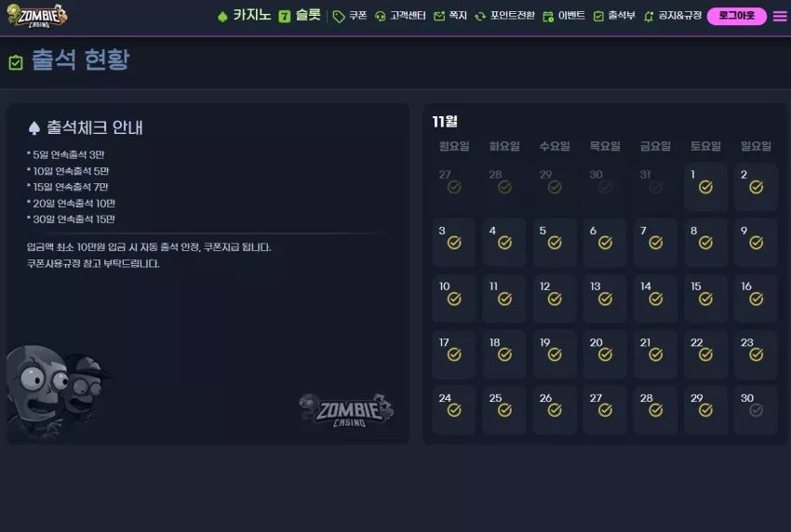This screenshot has width=791, height=532.
Task: Click the envelope message icon
Action: point(439,17)
